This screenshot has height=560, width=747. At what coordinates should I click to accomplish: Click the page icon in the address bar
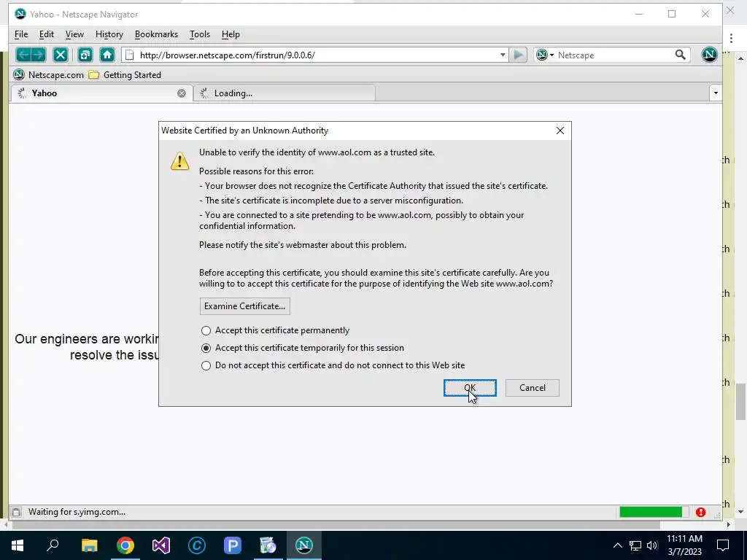130,55
